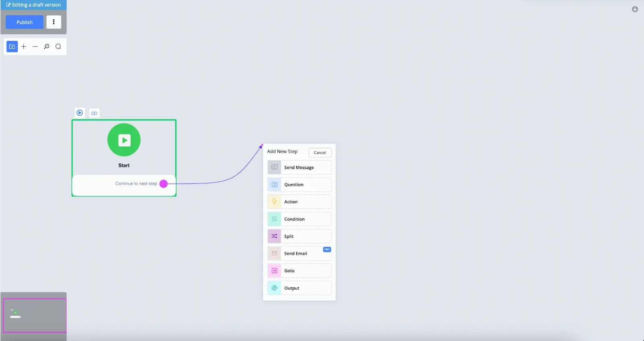Click the add step block toolbar icon
Screen dimensions: 644x341
click(x=12, y=46)
